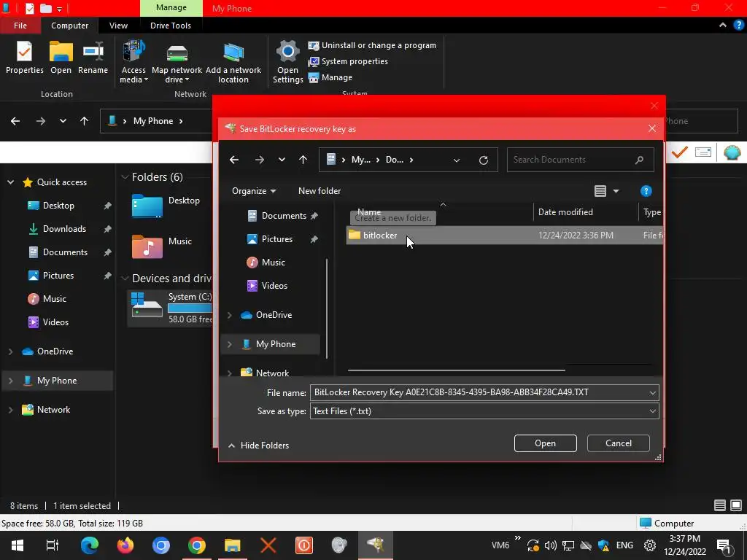Switch to the Drive Tools tab

[x=171, y=26]
